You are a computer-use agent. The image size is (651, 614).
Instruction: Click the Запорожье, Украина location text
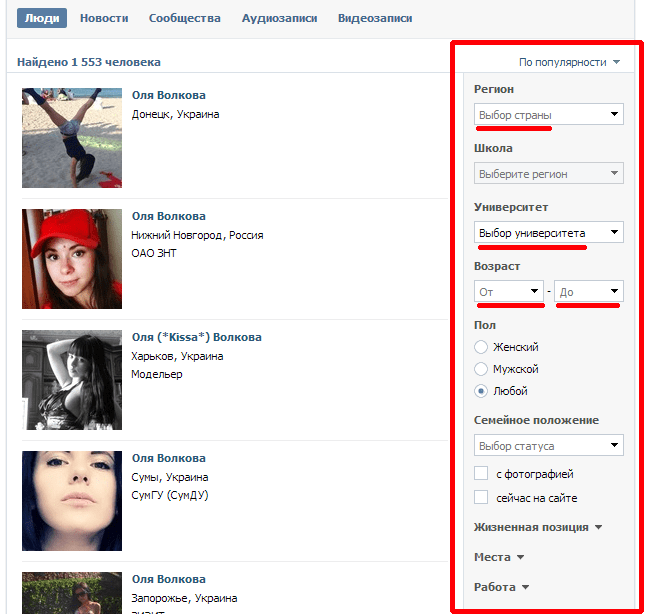coord(184,598)
